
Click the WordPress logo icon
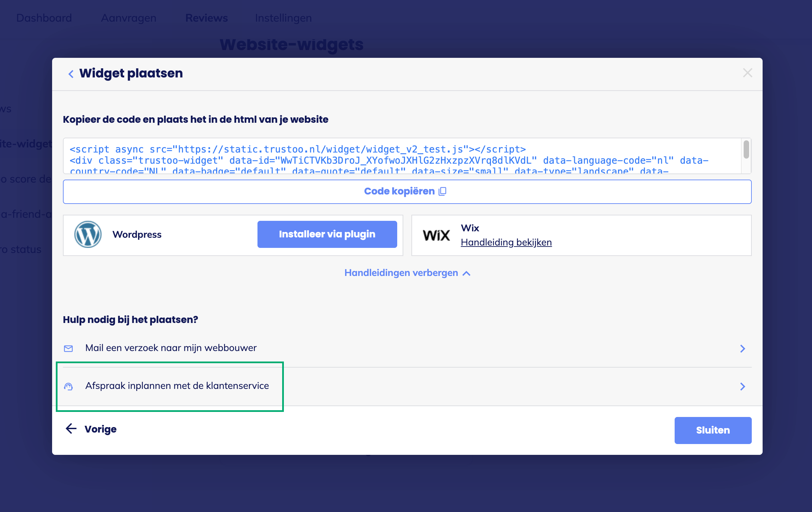point(88,234)
